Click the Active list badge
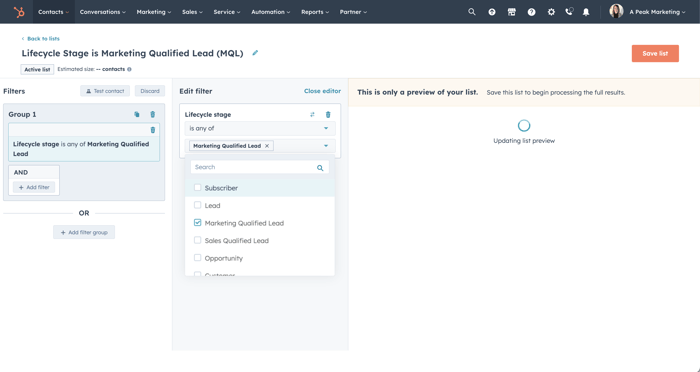This screenshot has height=372, width=700. pos(37,70)
